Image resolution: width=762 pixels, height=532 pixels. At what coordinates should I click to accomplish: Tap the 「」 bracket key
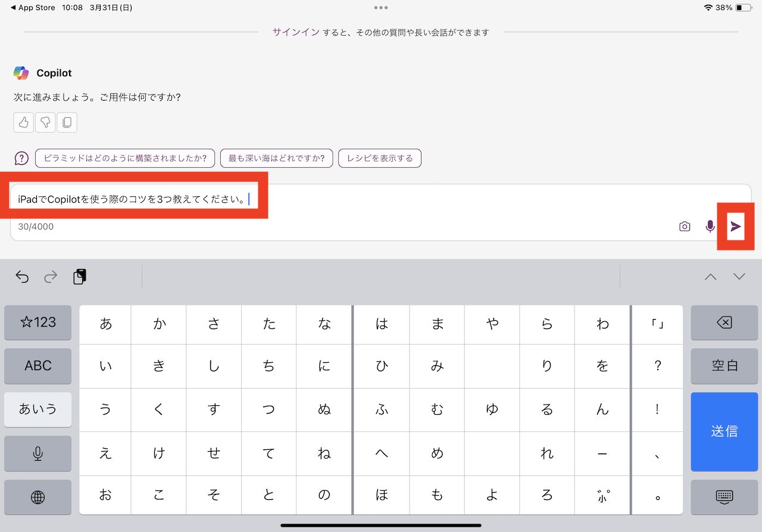tap(658, 324)
